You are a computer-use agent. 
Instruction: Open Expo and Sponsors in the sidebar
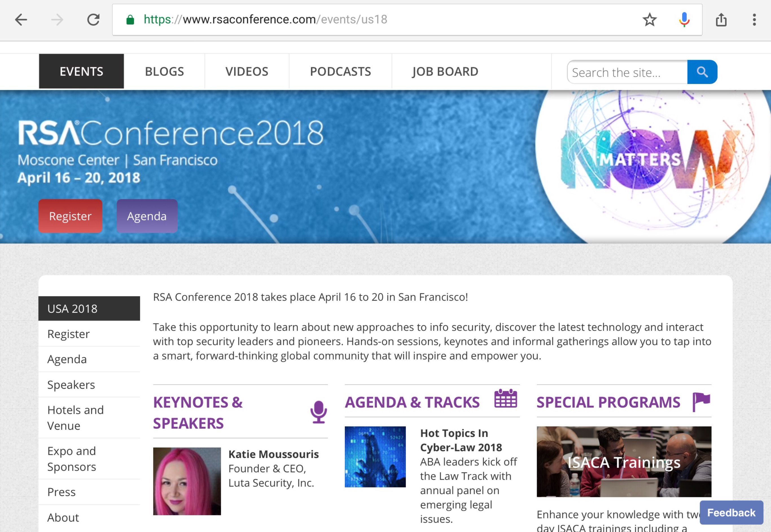point(89,459)
